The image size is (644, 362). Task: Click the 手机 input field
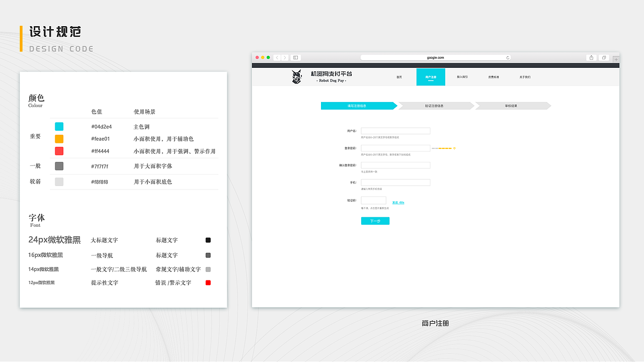[x=395, y=183]
